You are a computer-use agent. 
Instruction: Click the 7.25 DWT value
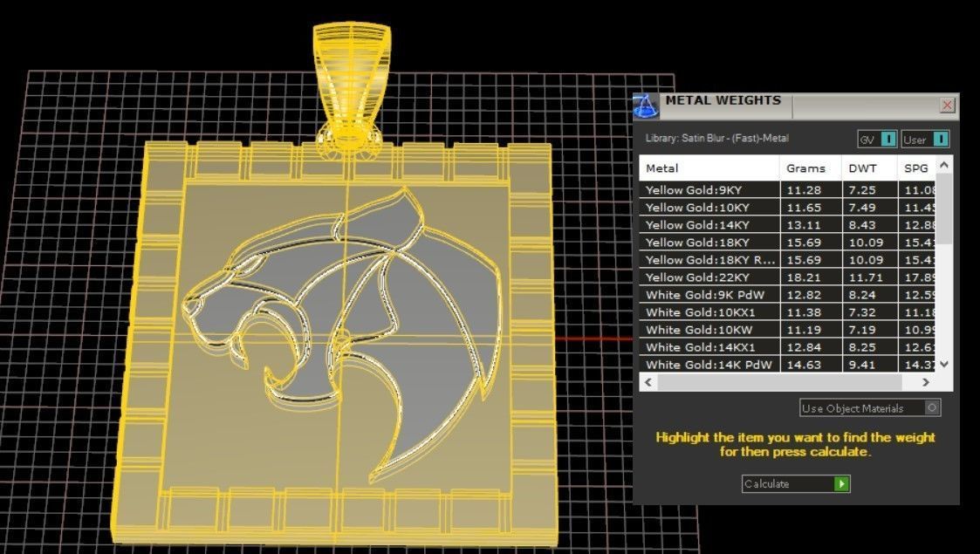pyautogui.click(x=862, y=190)
